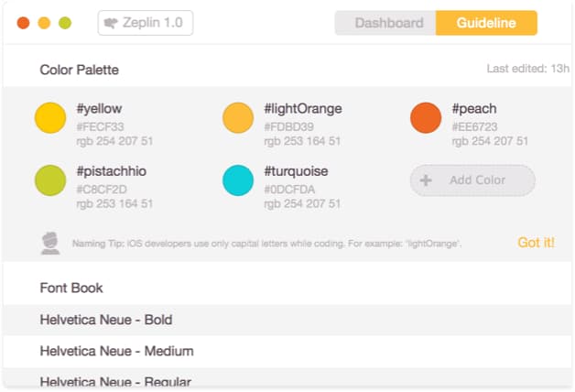This screenshot has width=575, height=392.
Task: Open the Zeplin 1.0 project title button
Action: click(146, 23)
